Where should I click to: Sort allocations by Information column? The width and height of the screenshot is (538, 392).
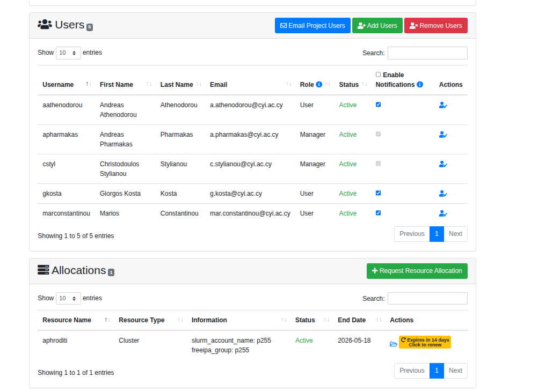(238, 320)
